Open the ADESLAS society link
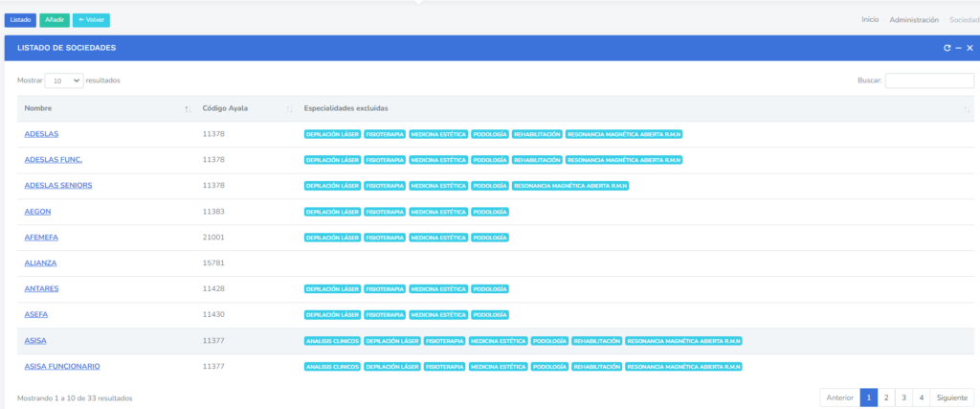Screen dimensions: 980x409 pyautogui.click(x=41, y=134)
